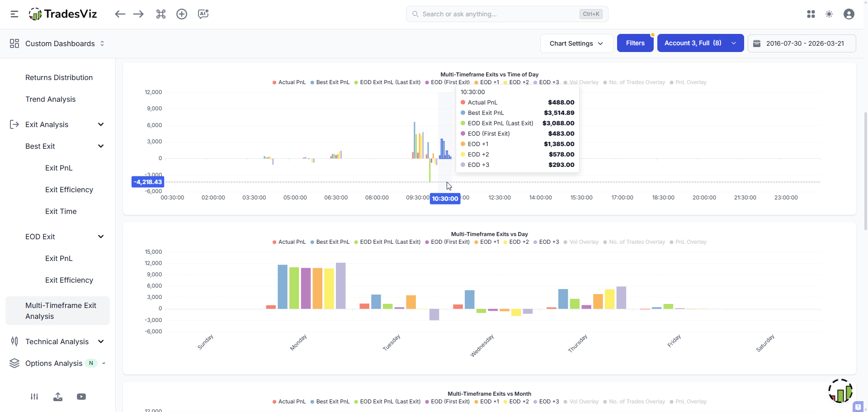Viewport: 868px width, 412px height.
Task: Toggle light/dark theme sun icon
Action: (829, 14)
